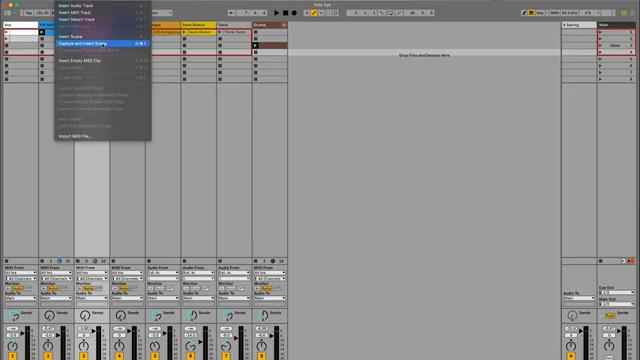Choose Insert Audio Track menu item

103,6
